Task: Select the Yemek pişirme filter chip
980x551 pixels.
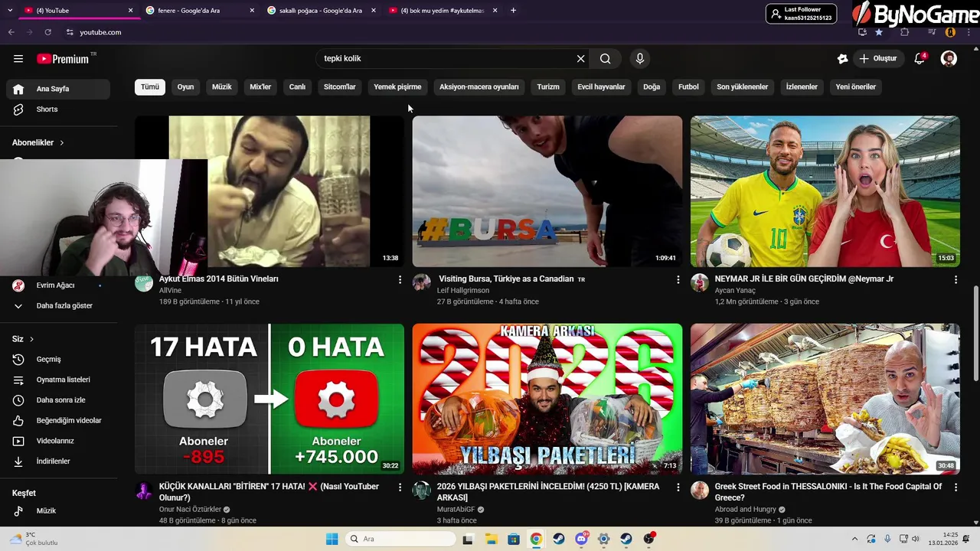Action: click(397, 86)
